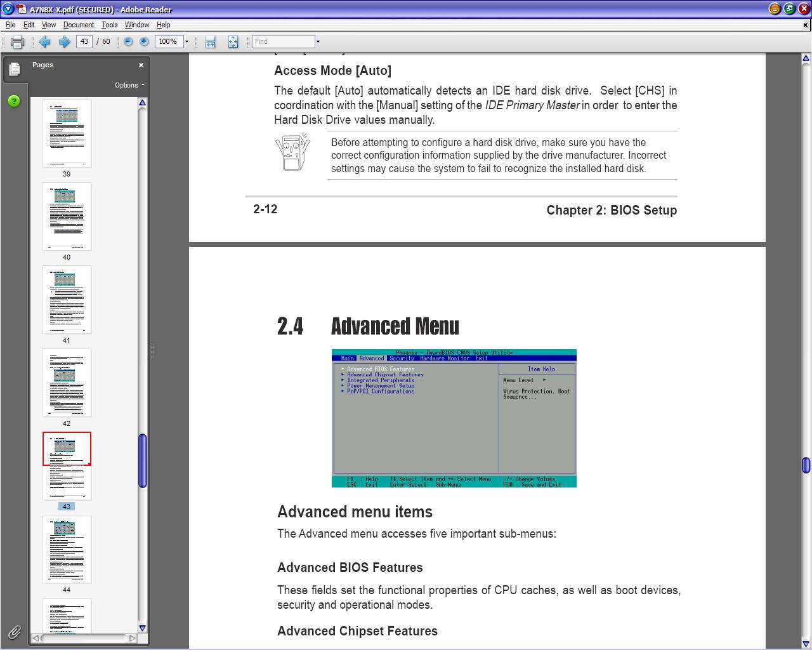Viewport: 812px width, 650px height.
Task: Click the page label '43' under thumbnail
Action: [x=67, y=507]
